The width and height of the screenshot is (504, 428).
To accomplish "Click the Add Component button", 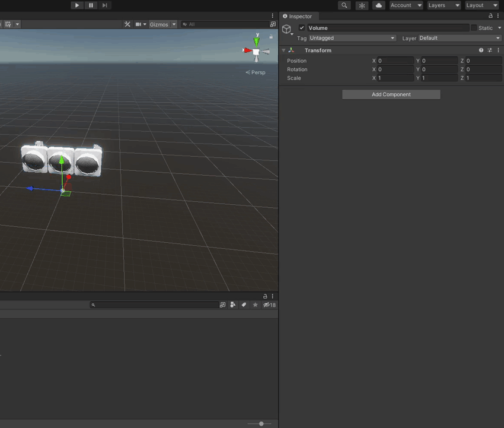I will pyautogui.click(x=391, y=94).
